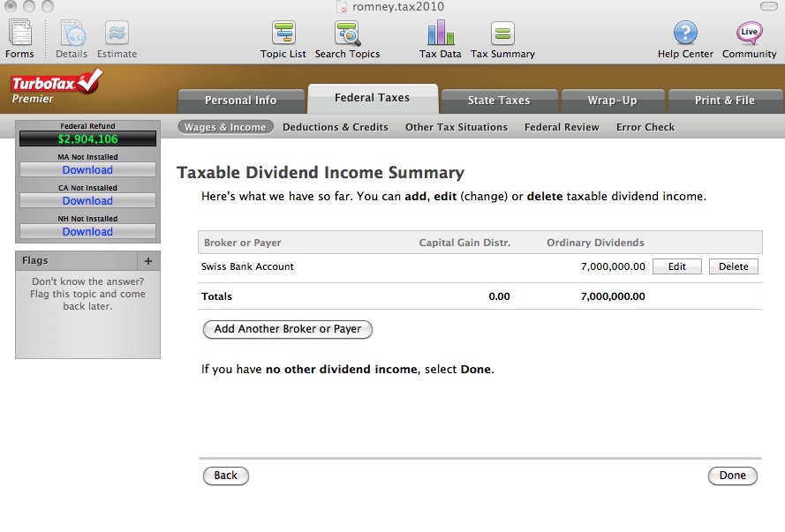Click Add Another Broker or Payer
Viewport: 785px width, 532px height.
point(287,329)
